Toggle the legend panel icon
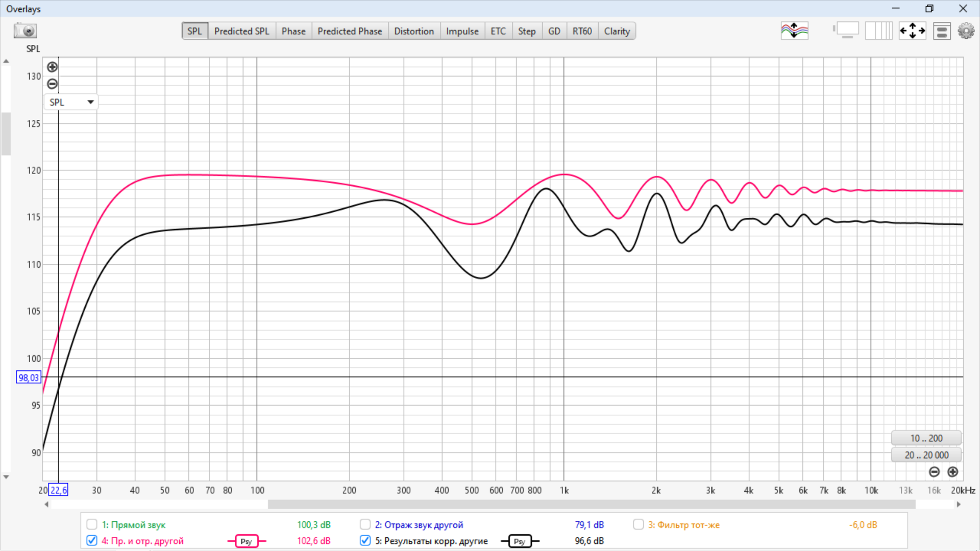The width and height of the screenshot is (980, 551). 942,31
